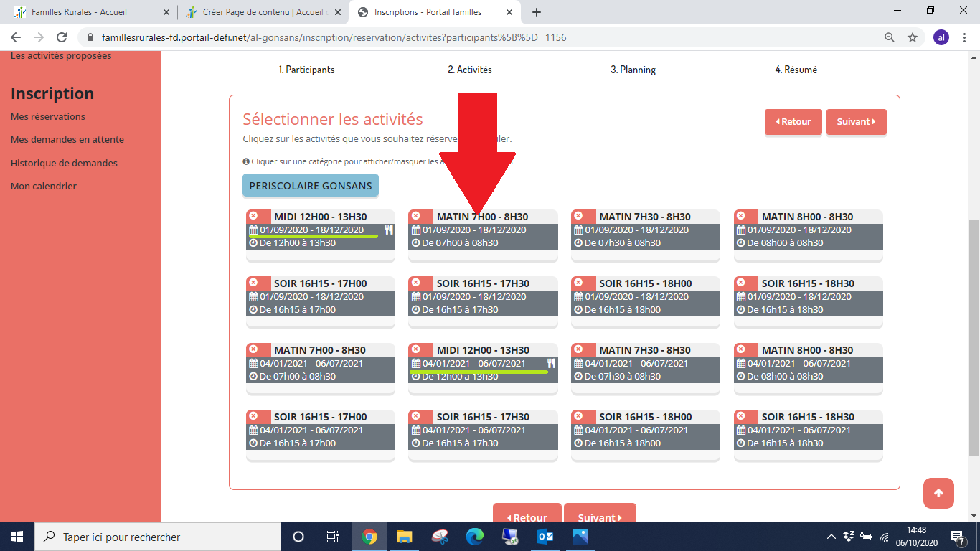Click the top Suivant button
The width and height of the screenshot is (980, 551).
pos(856,122)
